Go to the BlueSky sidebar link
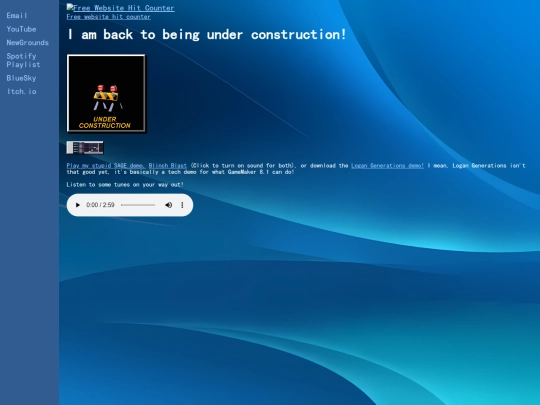Screen dimensions: 540x405 pyautogui.click(x=21, y=78)
